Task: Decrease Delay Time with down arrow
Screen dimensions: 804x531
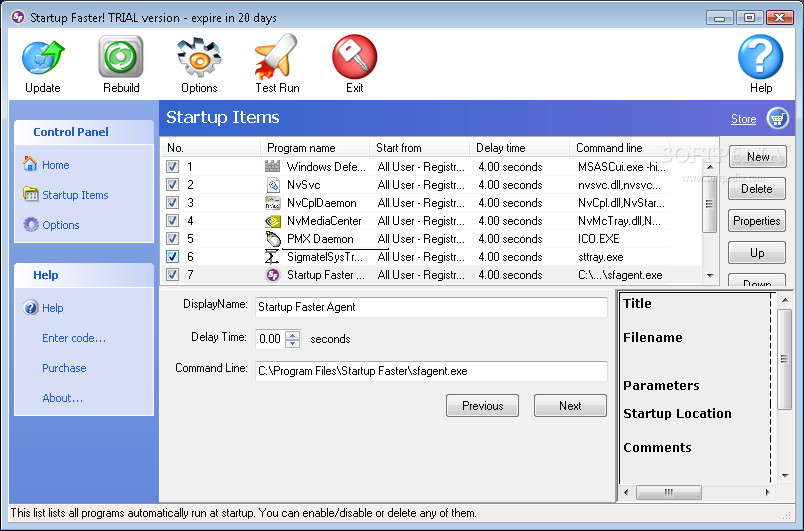Action: point(293,343)
